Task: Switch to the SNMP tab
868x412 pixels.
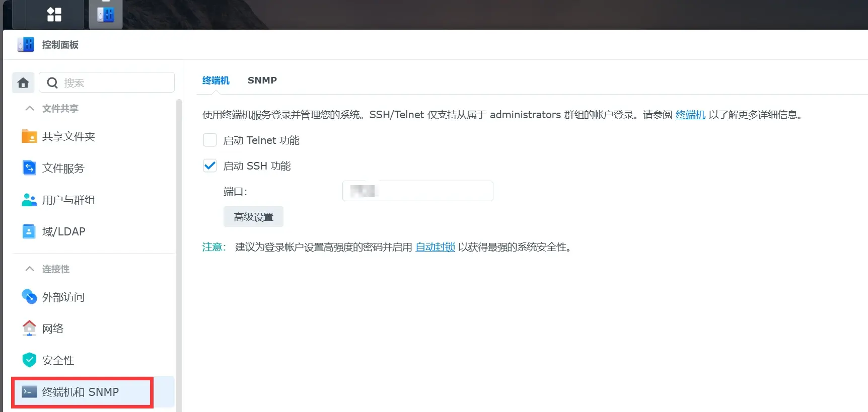Action: click(262, 80)
